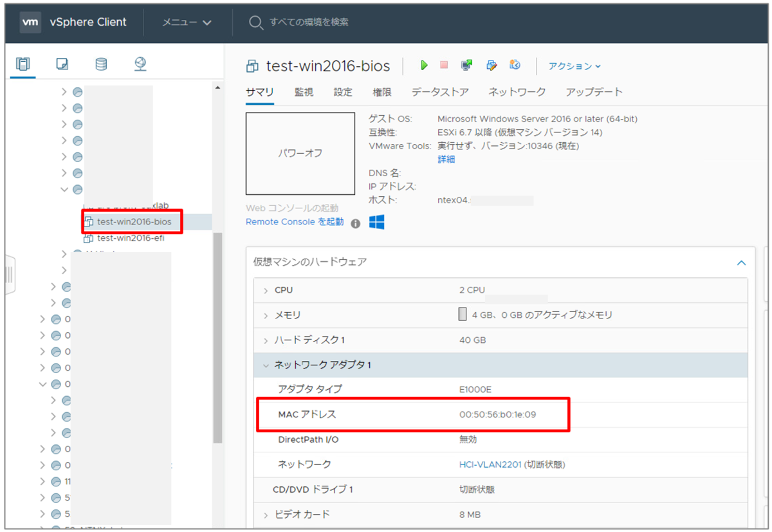
Task: Select test-win2016-efi in the tree
Action: point(131,238)
